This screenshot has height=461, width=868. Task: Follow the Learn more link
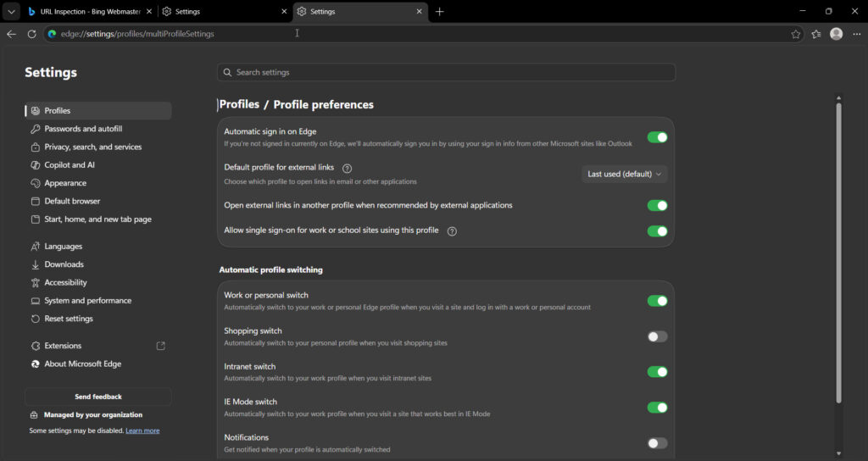click(142, 430)
